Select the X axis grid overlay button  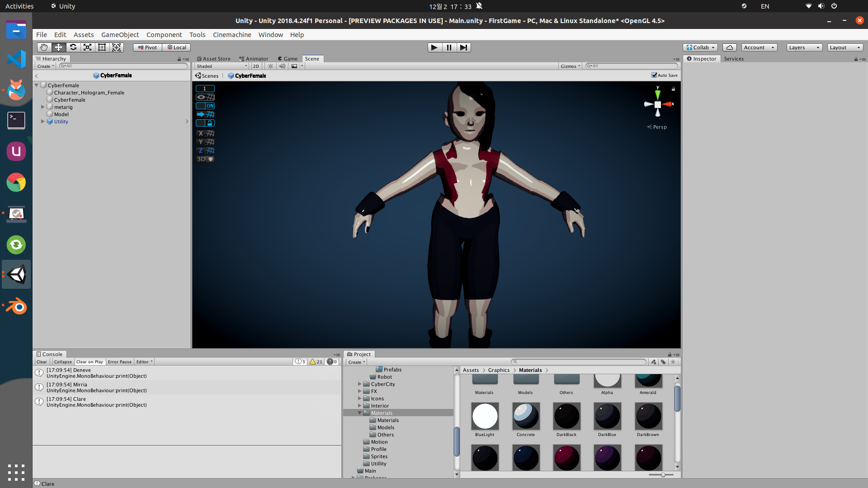click(205, 133)
